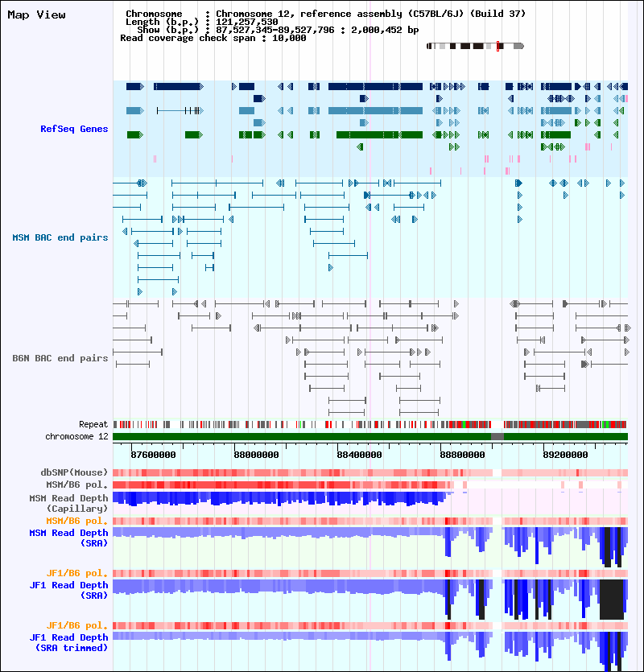This screenshot has width=644, height=672.
Task: Click the gray MSM/B6 pol. label
Action: 77,484
